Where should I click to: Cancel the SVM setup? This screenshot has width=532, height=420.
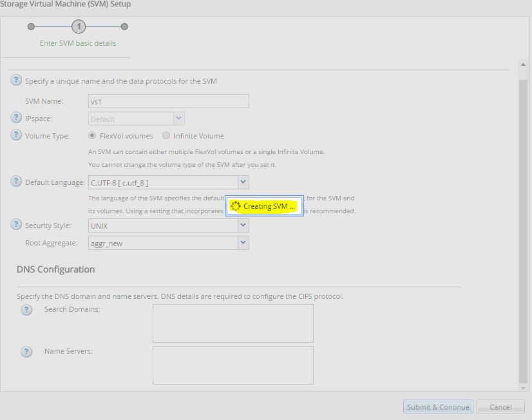click(500, 406)
